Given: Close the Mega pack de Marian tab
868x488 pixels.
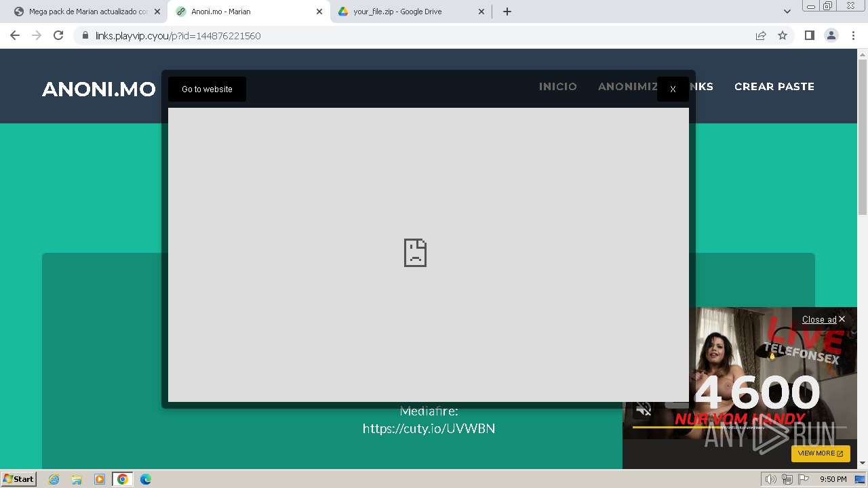Looking at the screenshot, I should [157, 12].
